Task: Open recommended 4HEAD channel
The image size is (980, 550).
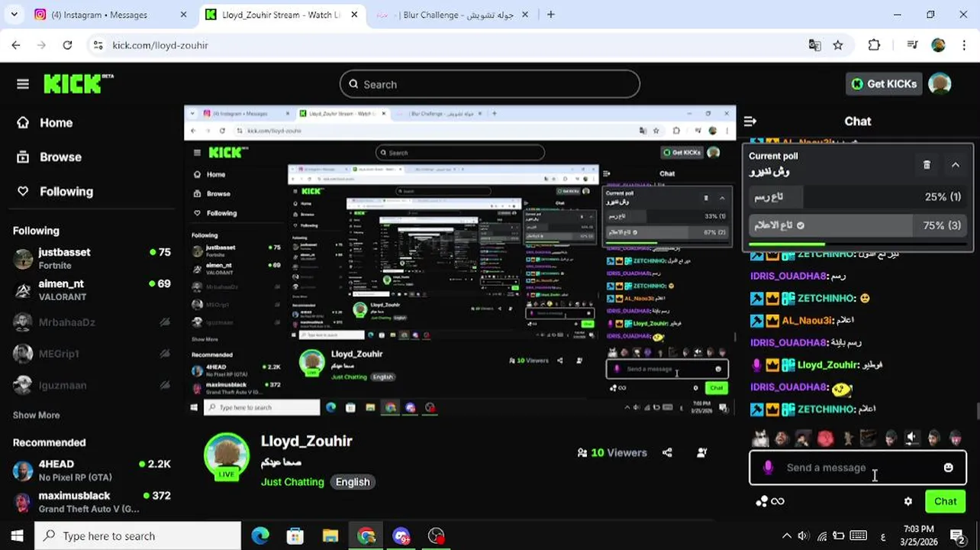Action: (92, 471)
